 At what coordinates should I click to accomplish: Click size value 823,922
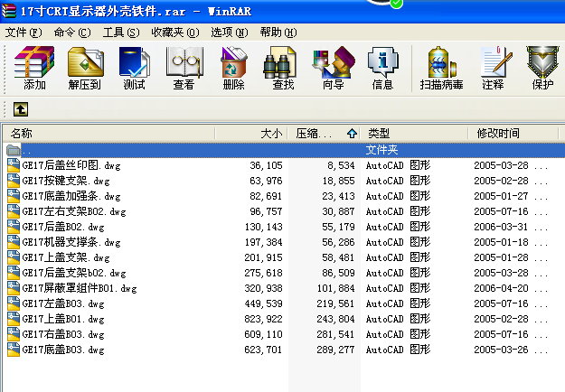263,319
